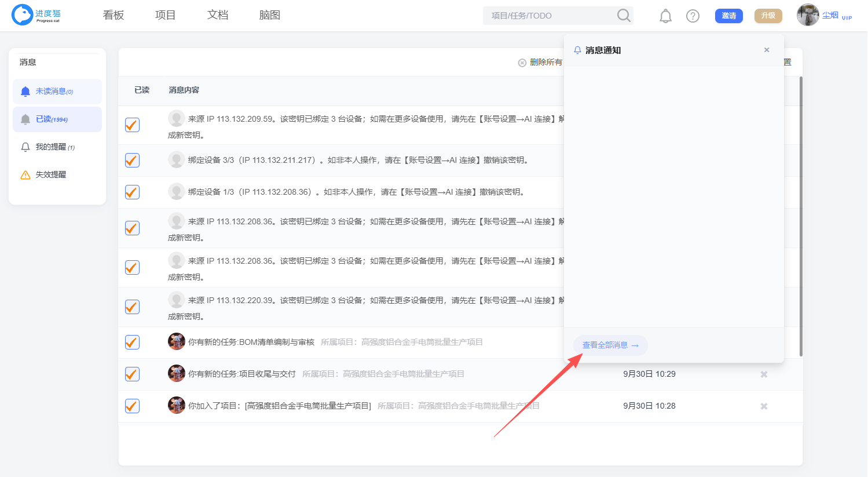
Task: Close the 消息通知 popup panel
Action: point(767,50)
